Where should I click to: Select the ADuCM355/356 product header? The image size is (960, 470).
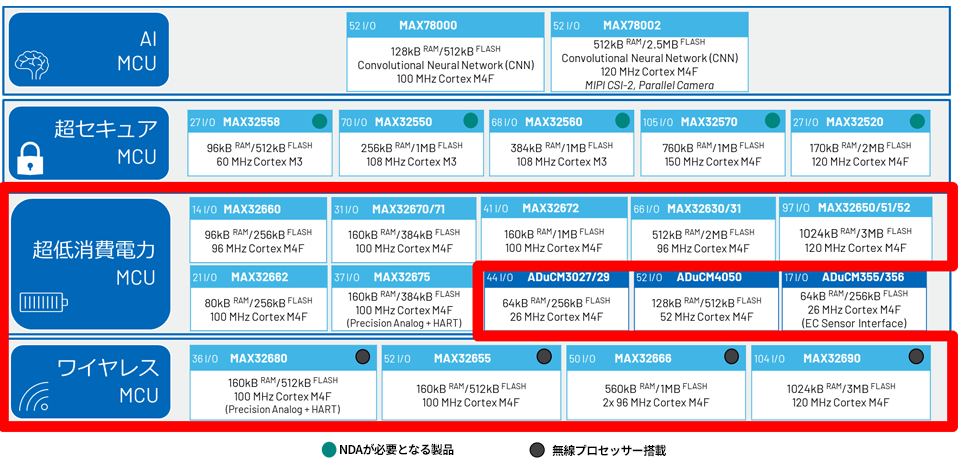pyautogui.click(x=857, y=276)
